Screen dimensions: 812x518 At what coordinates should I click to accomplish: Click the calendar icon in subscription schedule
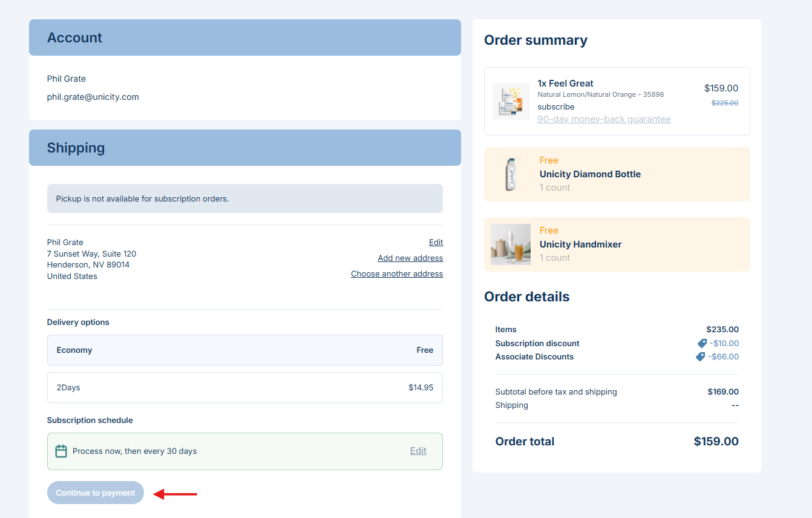tap(61, 451)
